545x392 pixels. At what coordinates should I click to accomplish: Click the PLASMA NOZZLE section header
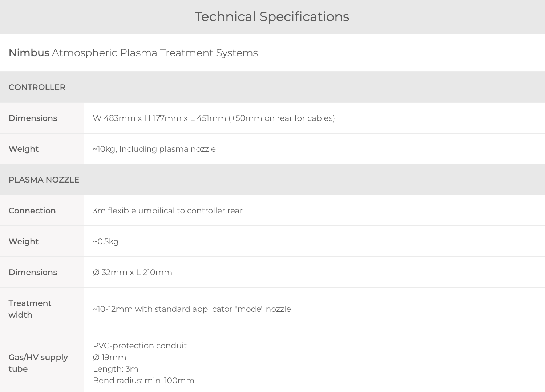(44, 180)
